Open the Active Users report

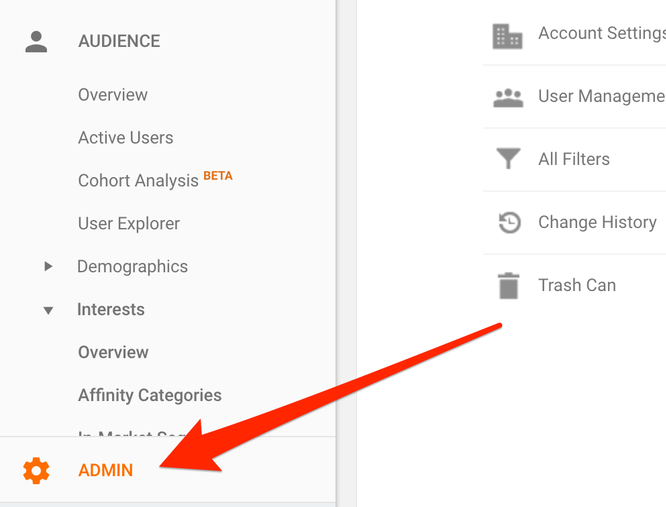[x=126, y=138]
